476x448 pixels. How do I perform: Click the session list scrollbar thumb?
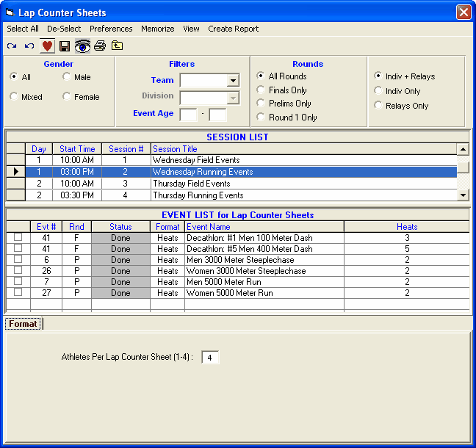463,167
